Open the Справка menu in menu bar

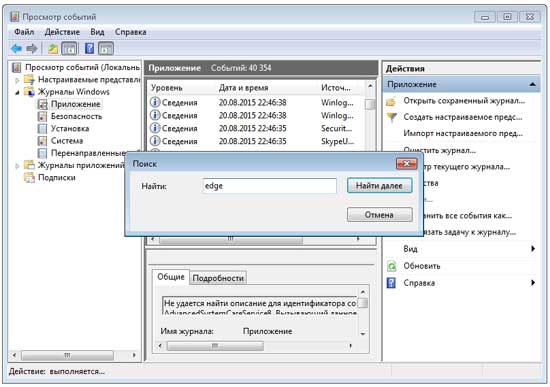click(130, 32)
